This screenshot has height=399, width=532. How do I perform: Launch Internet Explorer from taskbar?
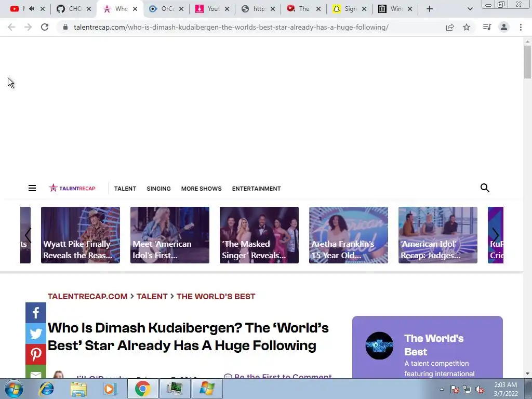(x=46, y=389)
